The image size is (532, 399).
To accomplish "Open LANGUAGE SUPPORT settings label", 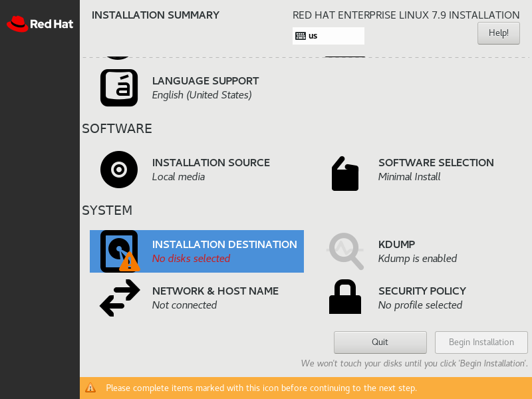I will (x=205, y=81).
